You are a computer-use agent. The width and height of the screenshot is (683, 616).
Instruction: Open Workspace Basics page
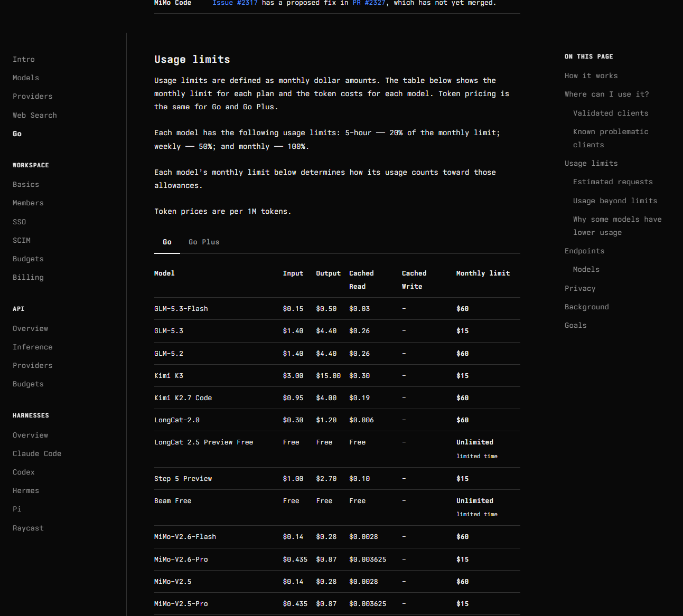point(26,184)
